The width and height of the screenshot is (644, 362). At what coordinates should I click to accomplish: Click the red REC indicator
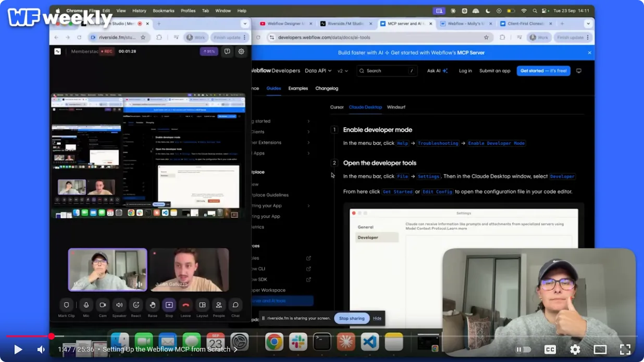(106, 52)
